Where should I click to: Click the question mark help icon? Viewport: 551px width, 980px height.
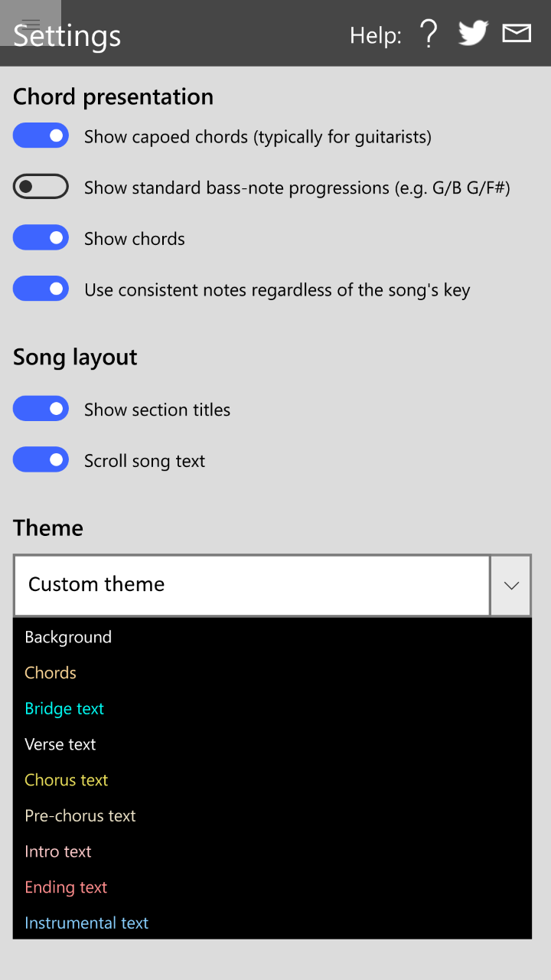tap(429, 34)
